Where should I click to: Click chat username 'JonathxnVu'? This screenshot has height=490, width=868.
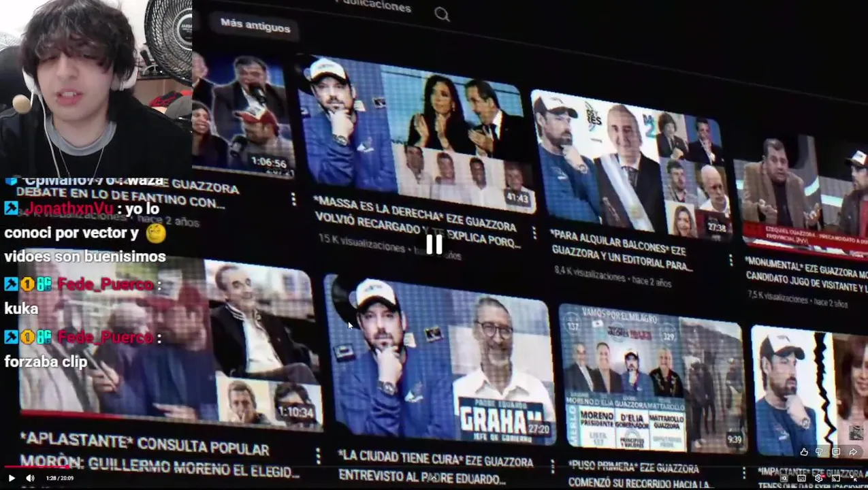[x=69, y=209]
